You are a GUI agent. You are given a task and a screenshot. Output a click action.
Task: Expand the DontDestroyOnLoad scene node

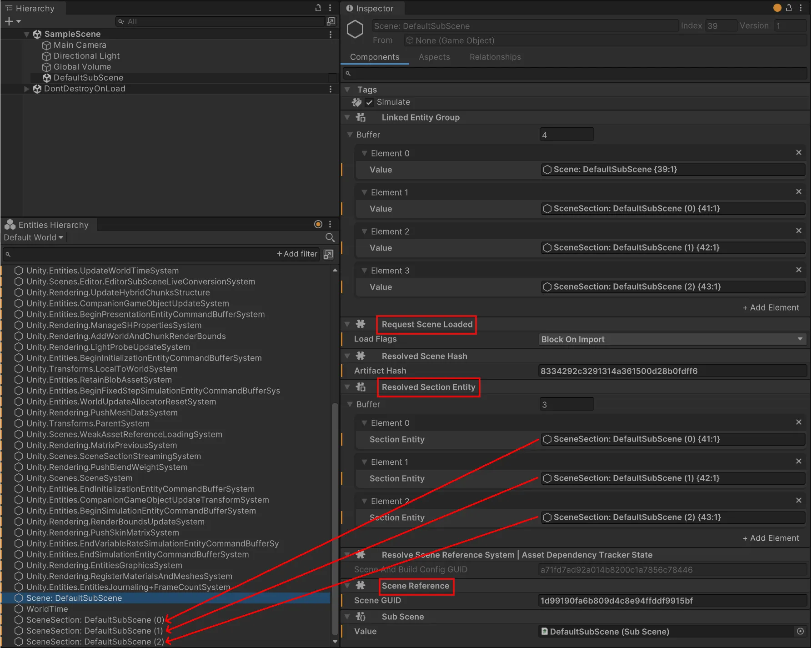[x=27, y=89]
